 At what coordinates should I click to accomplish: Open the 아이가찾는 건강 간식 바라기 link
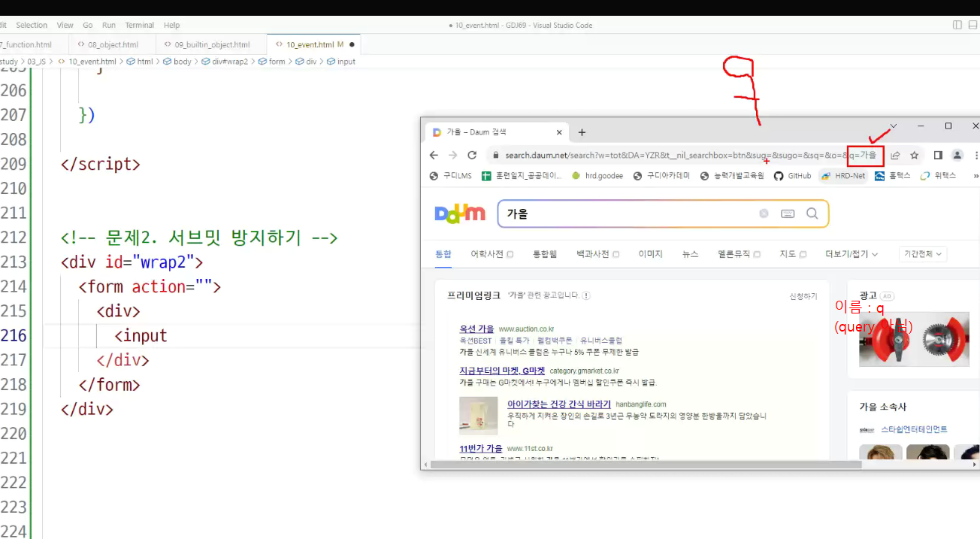(558, 404)
